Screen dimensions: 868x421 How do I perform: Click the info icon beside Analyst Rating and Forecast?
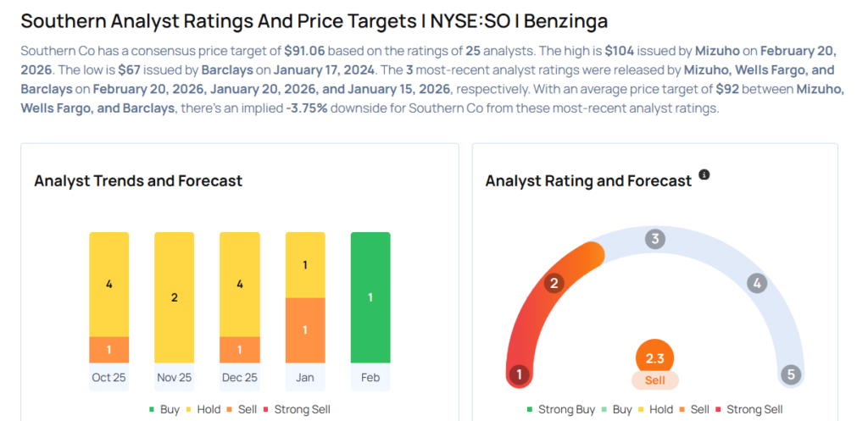pyautogui.click(x=704, y=176)
